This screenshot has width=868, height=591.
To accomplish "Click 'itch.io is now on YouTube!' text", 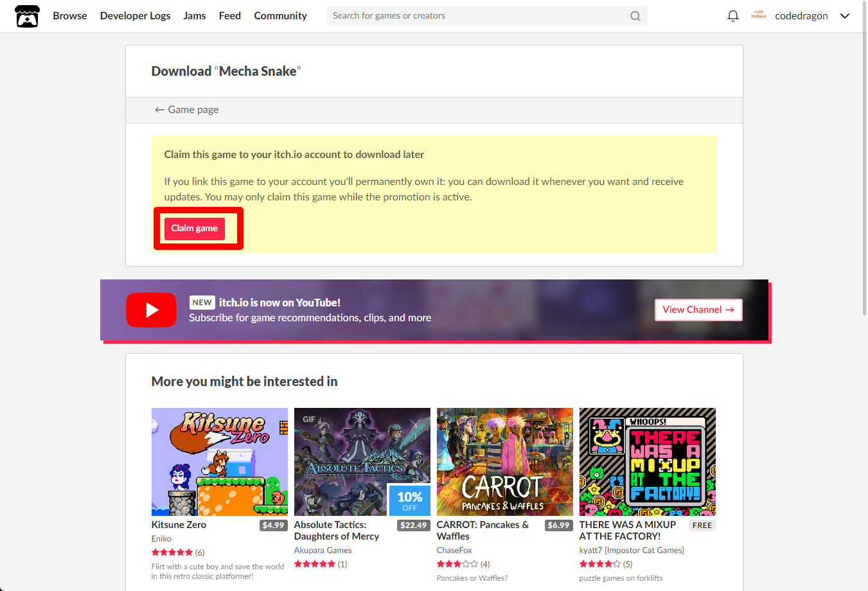I will [279, 303].
